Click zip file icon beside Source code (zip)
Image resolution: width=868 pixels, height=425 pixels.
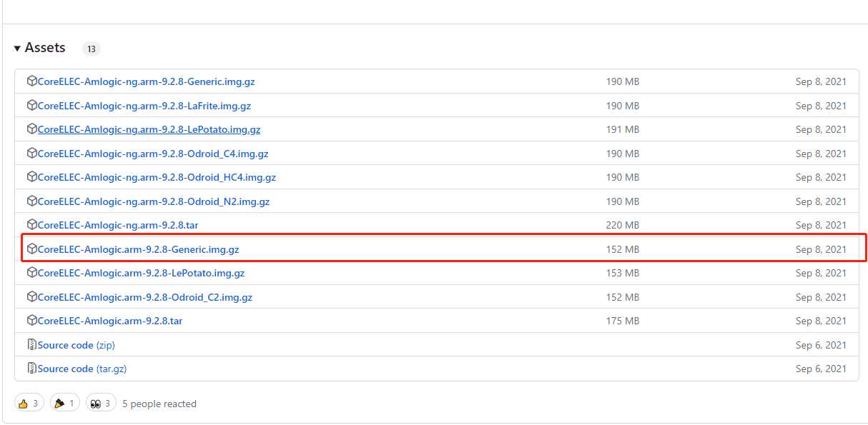tap(31, 345)
